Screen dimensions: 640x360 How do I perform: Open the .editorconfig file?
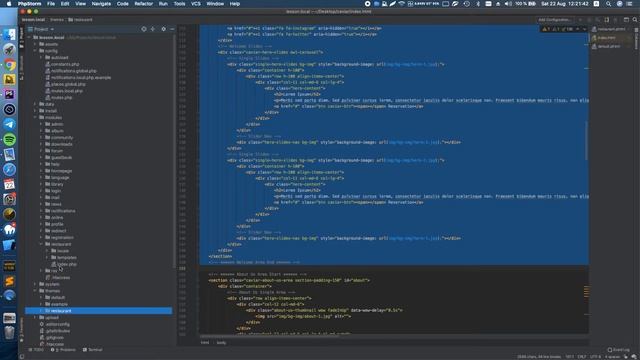[58, 324]
